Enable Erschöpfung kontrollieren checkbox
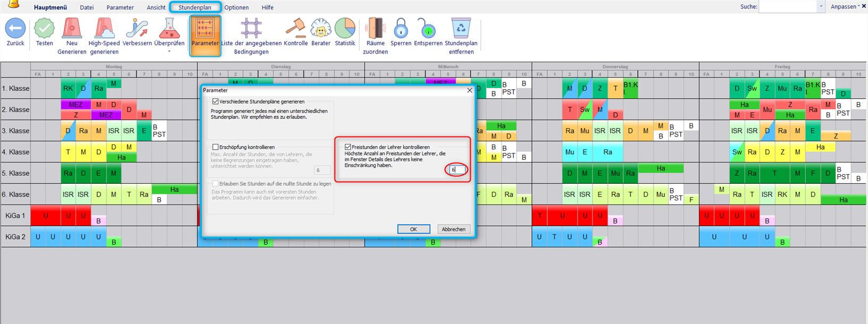This screenshot has width=868, height=324. (215, 147)
